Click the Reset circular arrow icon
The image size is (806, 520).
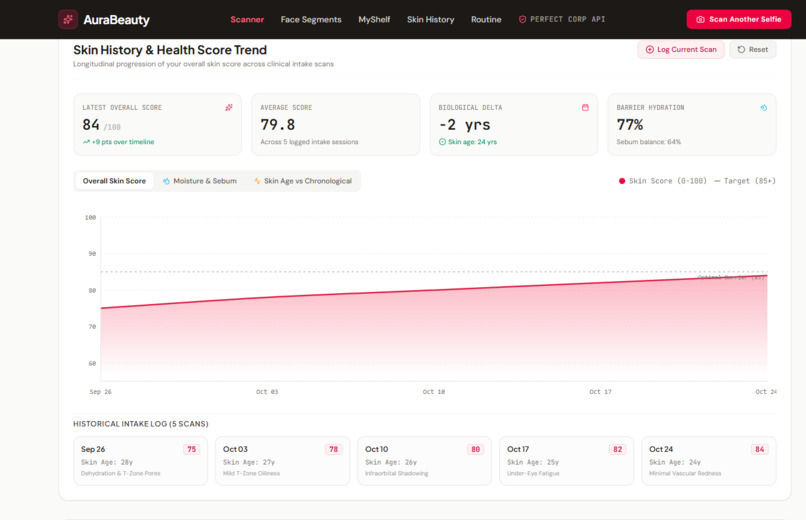pyautogui.click(x=741, y=49)
